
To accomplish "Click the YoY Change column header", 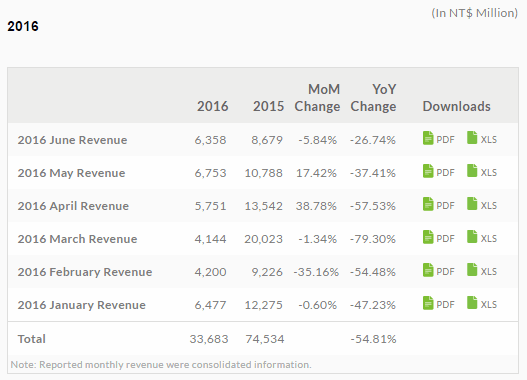I will [373, 98].
